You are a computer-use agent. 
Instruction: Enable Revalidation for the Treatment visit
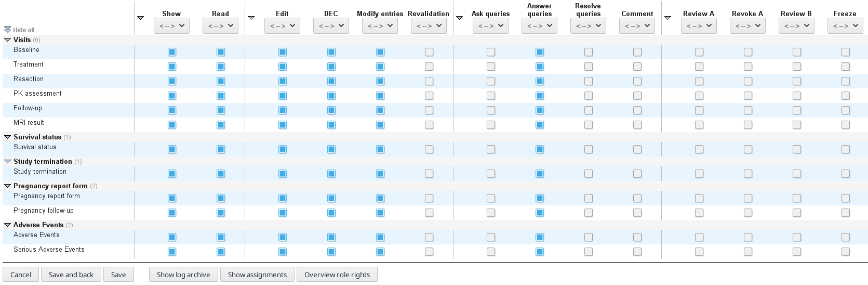pyautogui.click(x=429, y=67)
